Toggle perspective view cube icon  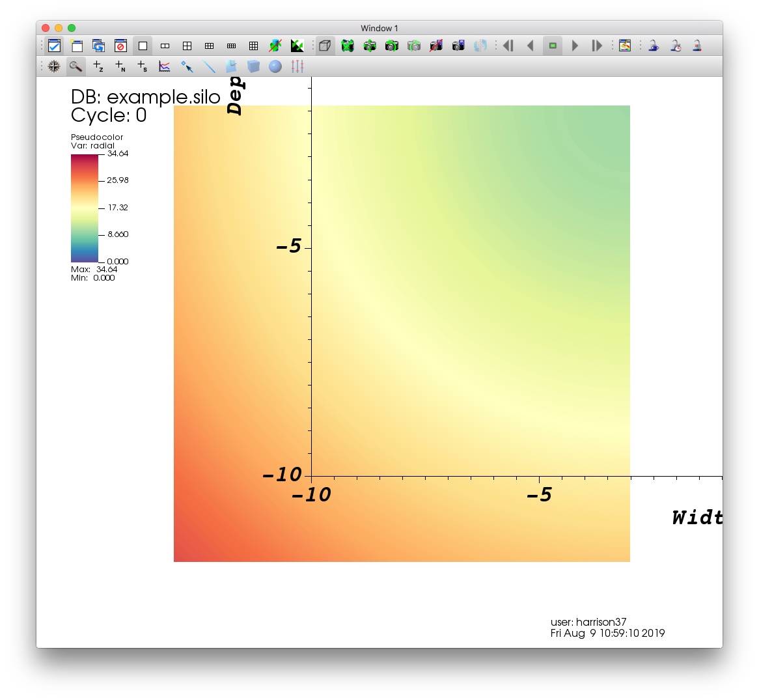point(325,46)
